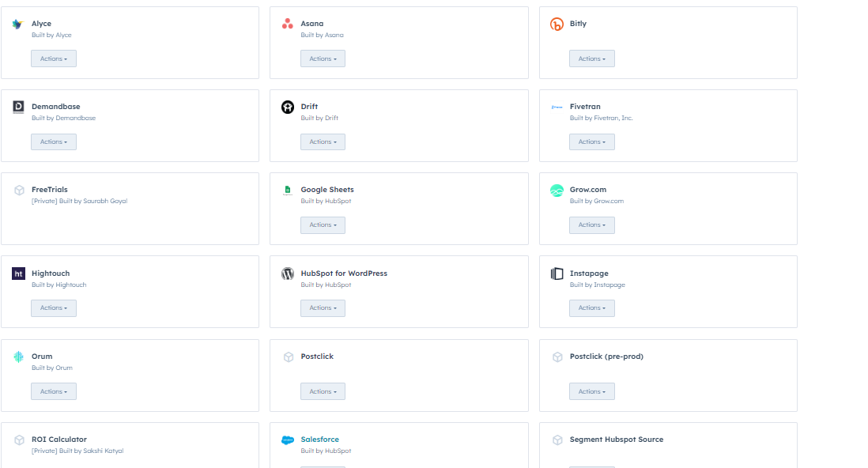This screenshot has width=868, height=468.
Task: Click the Bitly logo icon
Action: click(x=557, y=25)
